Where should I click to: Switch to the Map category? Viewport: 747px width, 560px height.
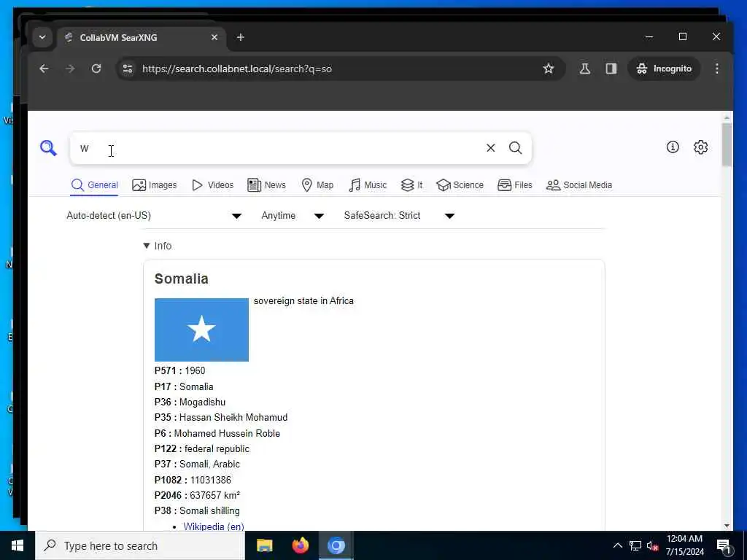[317, 185]
